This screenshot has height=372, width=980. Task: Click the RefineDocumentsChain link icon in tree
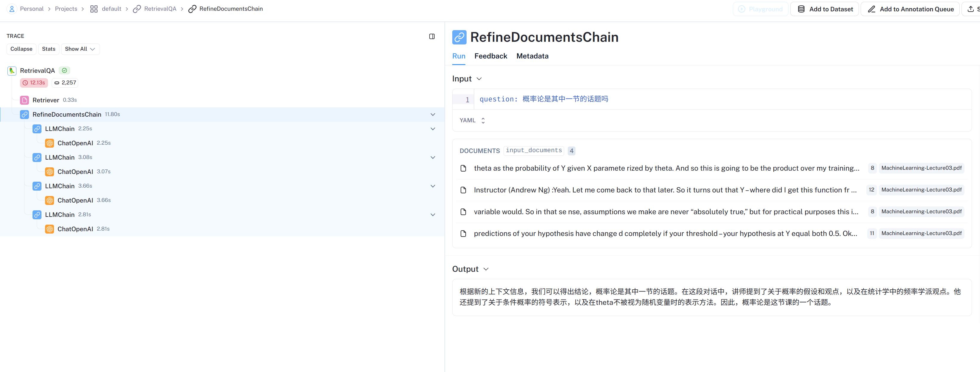(x=24, y=115)
